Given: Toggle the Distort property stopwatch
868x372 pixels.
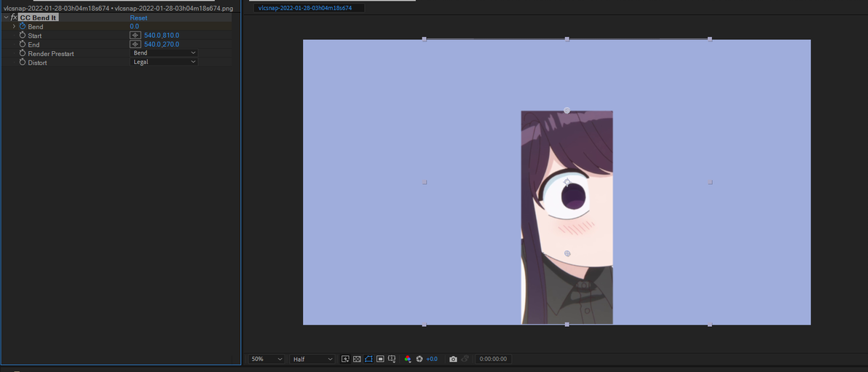Looking at the screenshot, I should click(23, 63).
